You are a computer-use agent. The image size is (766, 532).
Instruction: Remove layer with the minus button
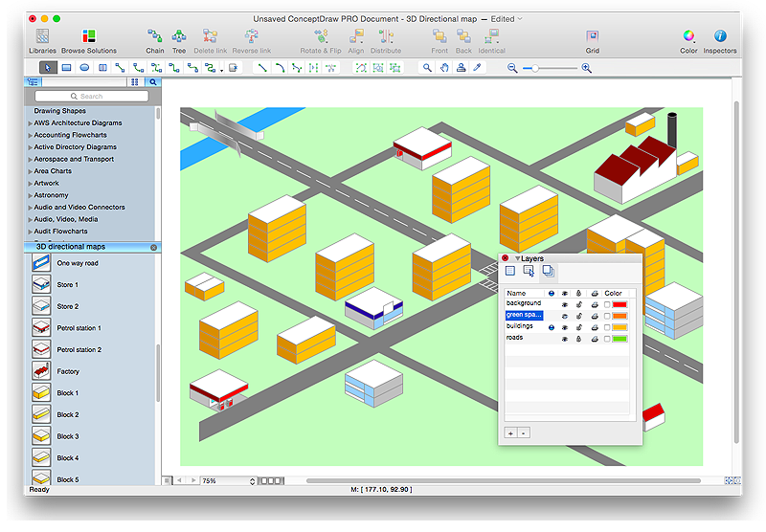(523, 432)
